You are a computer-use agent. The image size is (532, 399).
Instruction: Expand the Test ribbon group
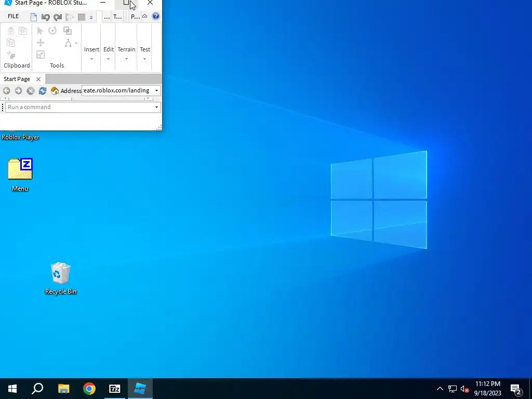tap(145, 53)
